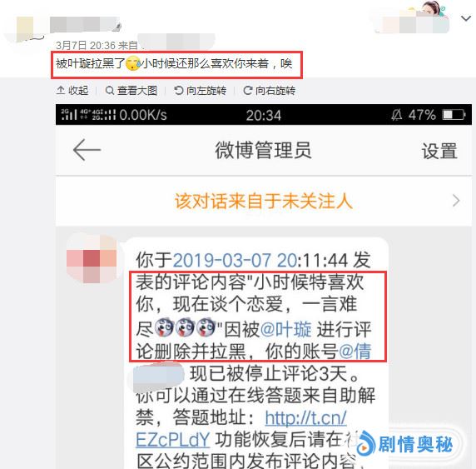Click the @叶璇 mention link

(286, 330)
